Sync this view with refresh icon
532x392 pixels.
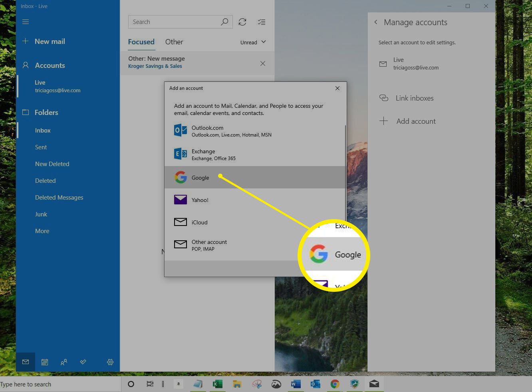(x=242, y=22)
